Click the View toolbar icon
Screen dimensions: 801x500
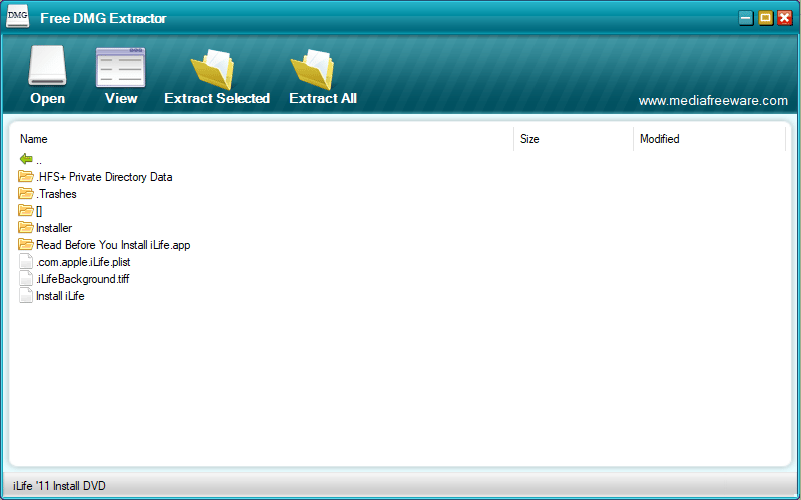[x=121, y=67]
